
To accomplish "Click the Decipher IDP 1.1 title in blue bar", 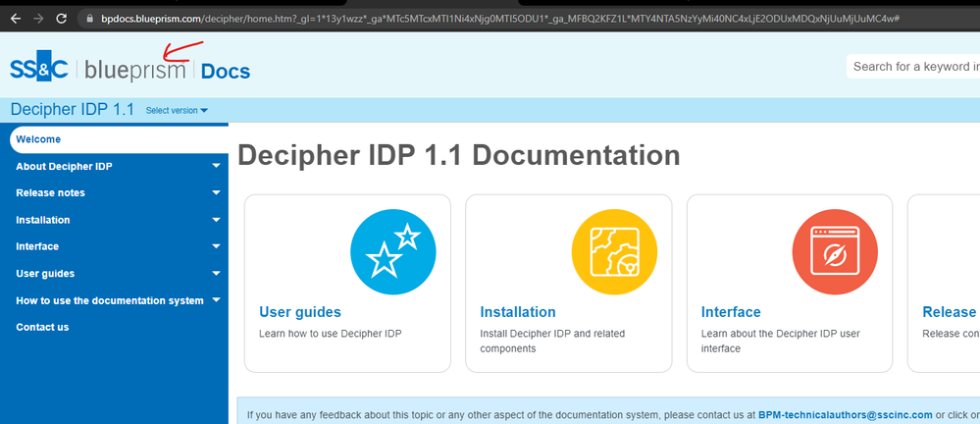I will coord(73,110).
